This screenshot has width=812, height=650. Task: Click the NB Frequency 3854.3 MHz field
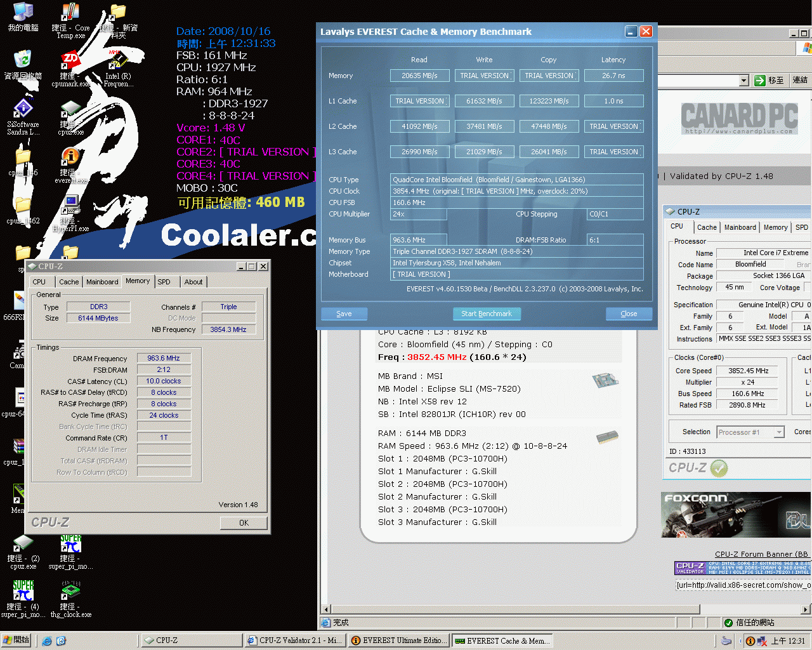pyautogui.click(x=228, y=329)
